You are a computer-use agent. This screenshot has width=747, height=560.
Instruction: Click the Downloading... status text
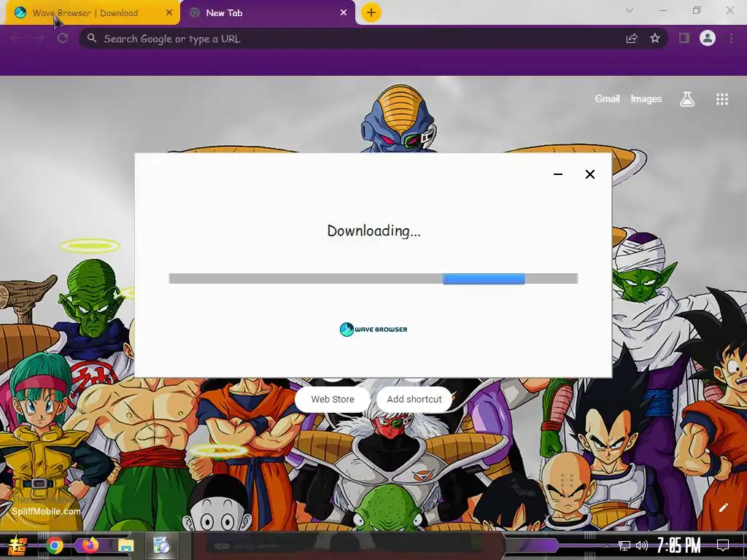pos(373,231)
